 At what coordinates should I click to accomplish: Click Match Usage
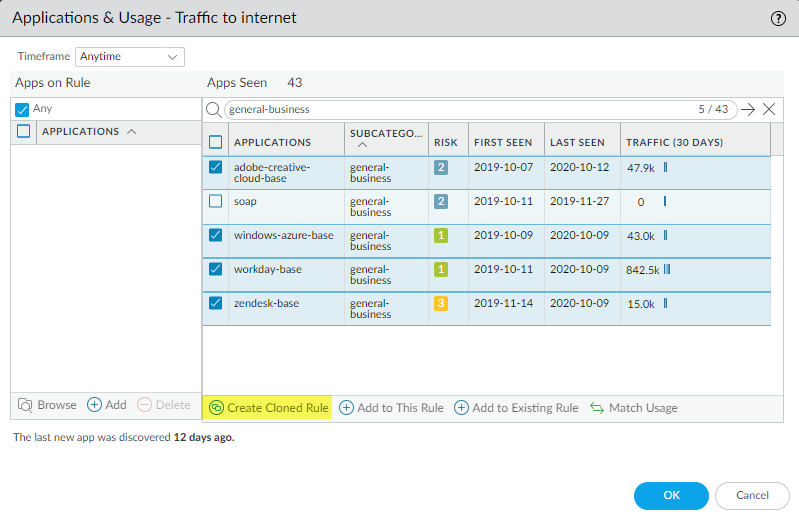pyautogui.click(x=634, y=407)
